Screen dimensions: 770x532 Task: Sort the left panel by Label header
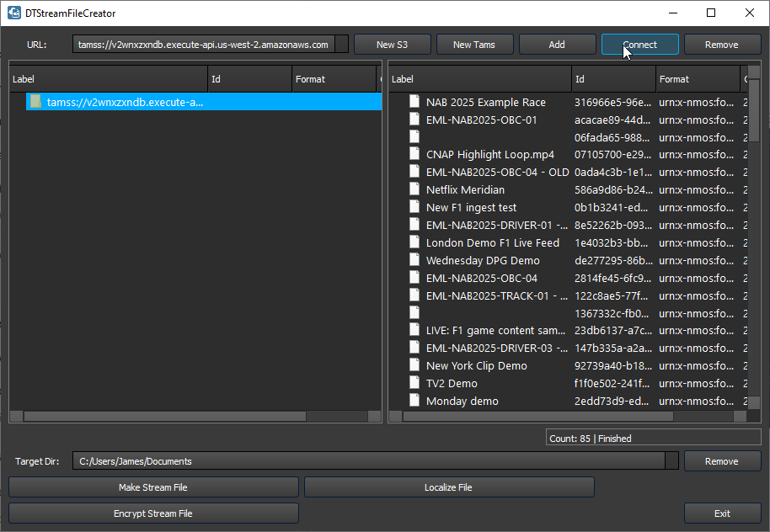(108, 79)
